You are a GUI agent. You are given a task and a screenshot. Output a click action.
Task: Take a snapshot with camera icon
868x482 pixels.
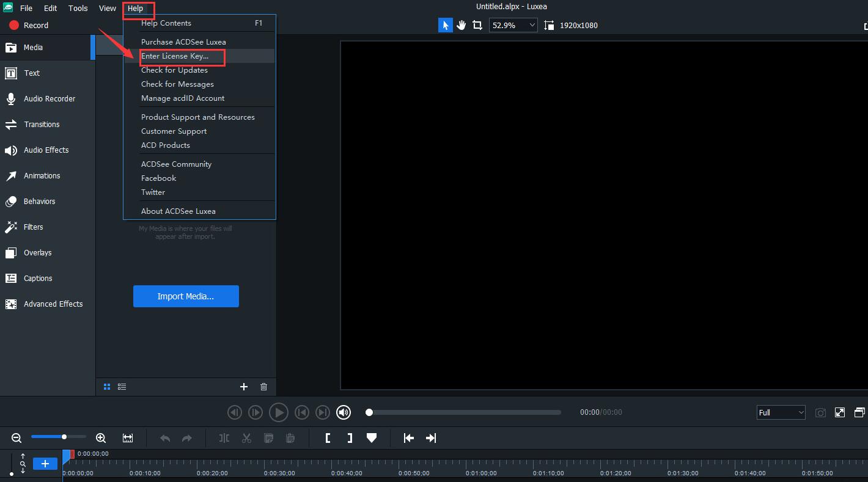tap(820, 413)
